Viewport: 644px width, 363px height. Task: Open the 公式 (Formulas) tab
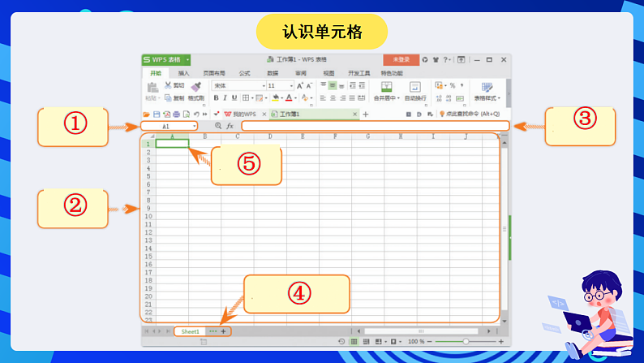(x=244, y=73)
